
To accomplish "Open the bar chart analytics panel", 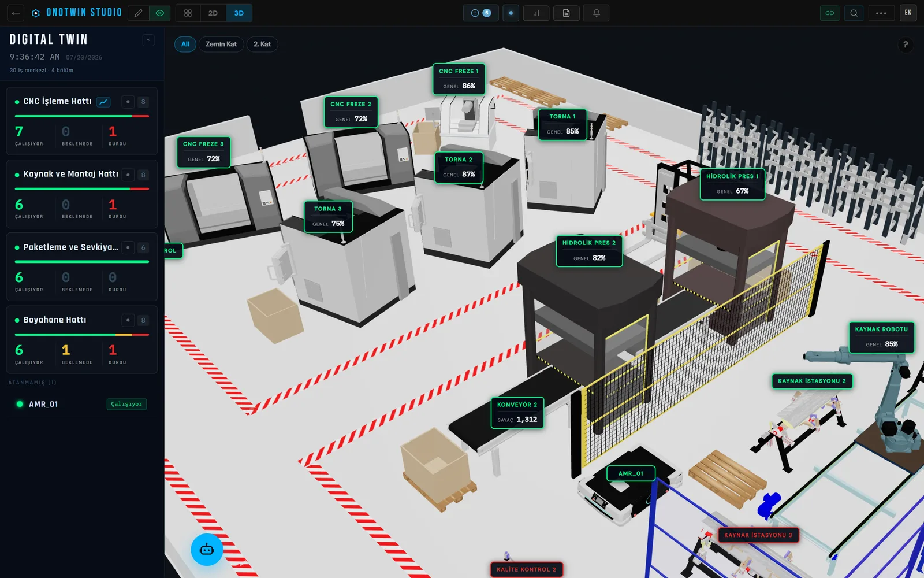I will pyautogui.click(x=536, y=13).
